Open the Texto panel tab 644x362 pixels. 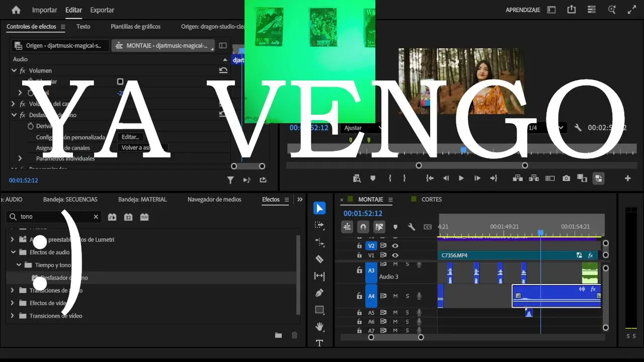click(84, 27)
